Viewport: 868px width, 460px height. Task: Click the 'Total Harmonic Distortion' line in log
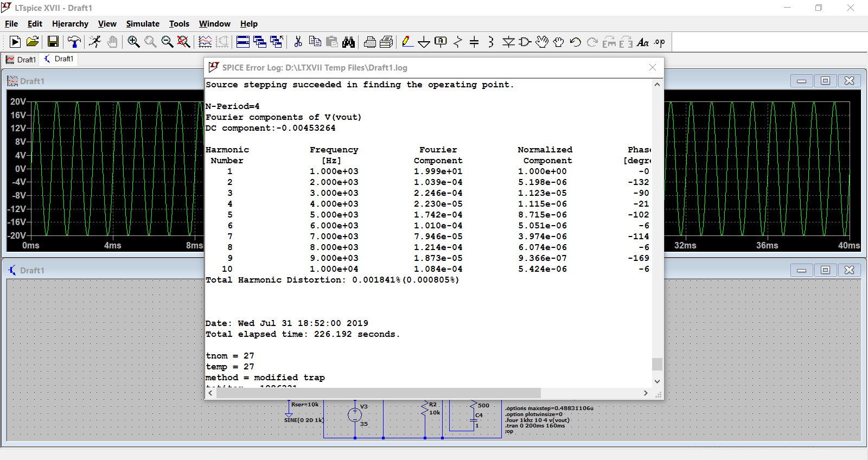pyautogui.click(x=332, y=280)
